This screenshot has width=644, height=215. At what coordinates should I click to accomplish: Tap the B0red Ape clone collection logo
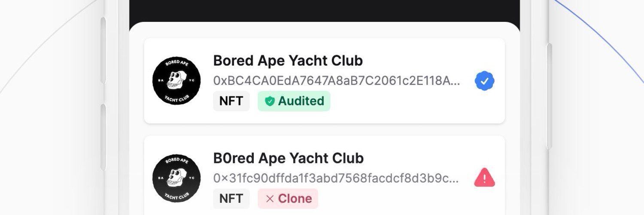point(176,178)
